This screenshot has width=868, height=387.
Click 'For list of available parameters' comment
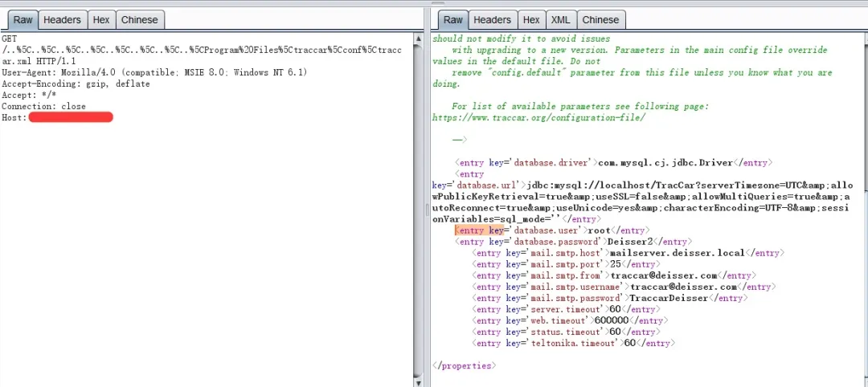coord(580,106)
